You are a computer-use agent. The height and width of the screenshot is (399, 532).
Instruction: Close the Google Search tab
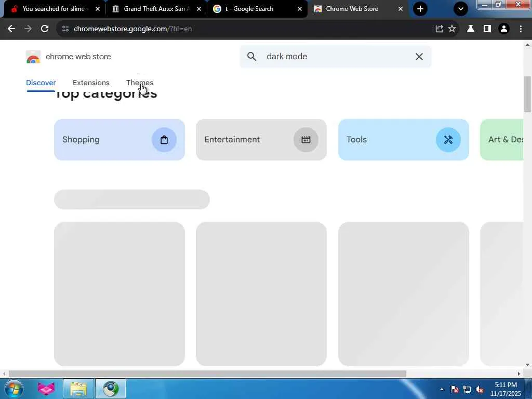click(300, 9)
